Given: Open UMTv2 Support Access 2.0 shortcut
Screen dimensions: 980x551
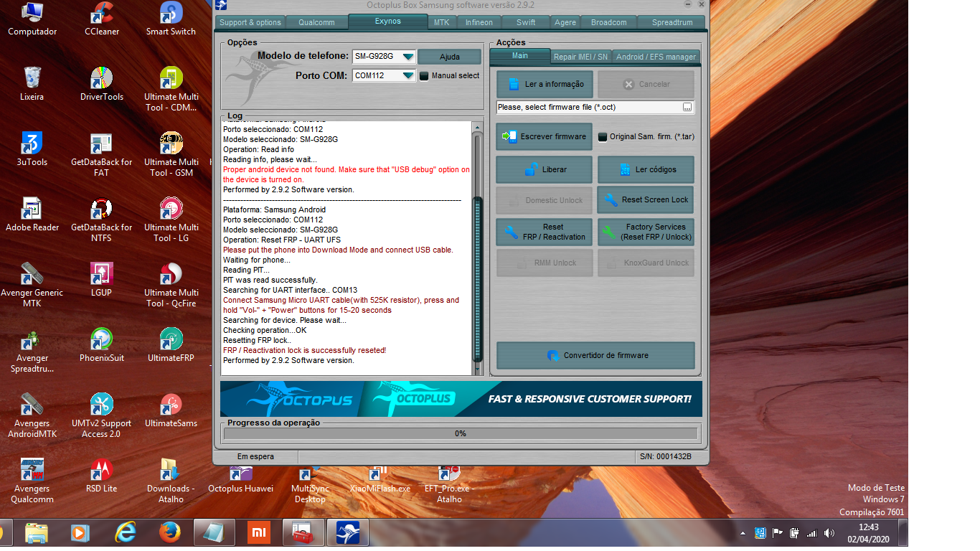Looking at the screenshot, I should pyautogui.click(x=102, y=415).
